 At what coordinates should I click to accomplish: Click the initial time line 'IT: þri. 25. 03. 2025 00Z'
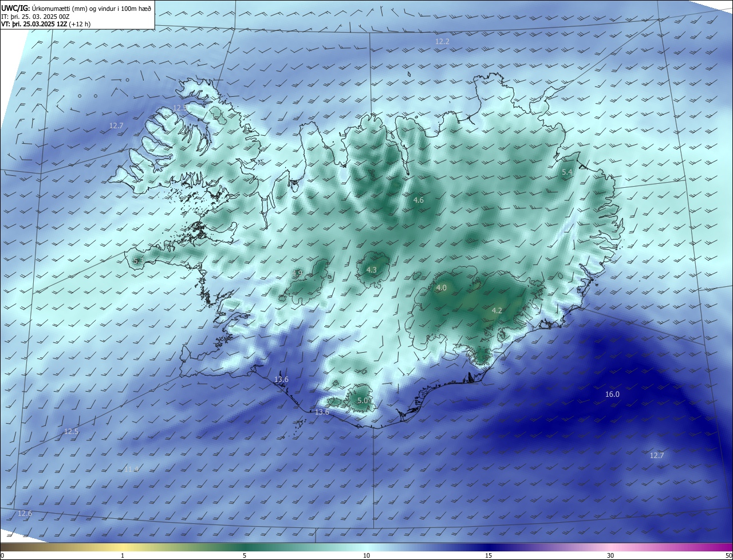coord(36,16)
